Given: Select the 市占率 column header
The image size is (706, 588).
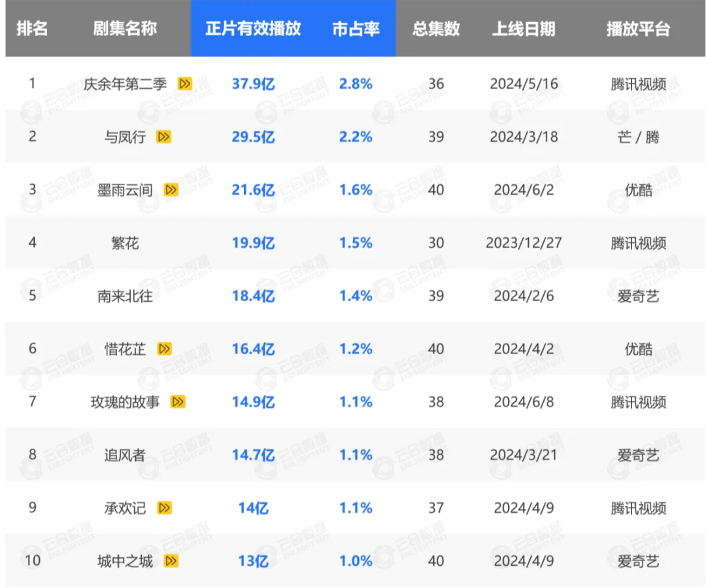Looking at the screenshot, I should pyautogui.click(x=356, y=29).
